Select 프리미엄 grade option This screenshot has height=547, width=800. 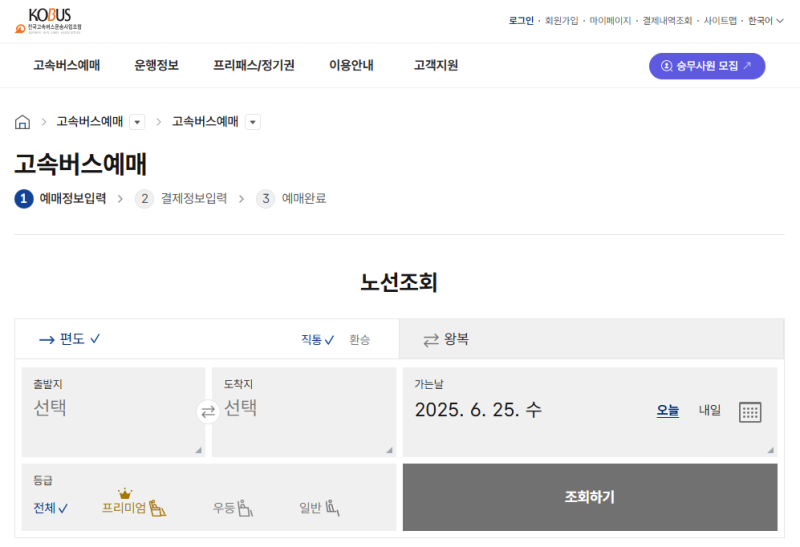(134, 508)
